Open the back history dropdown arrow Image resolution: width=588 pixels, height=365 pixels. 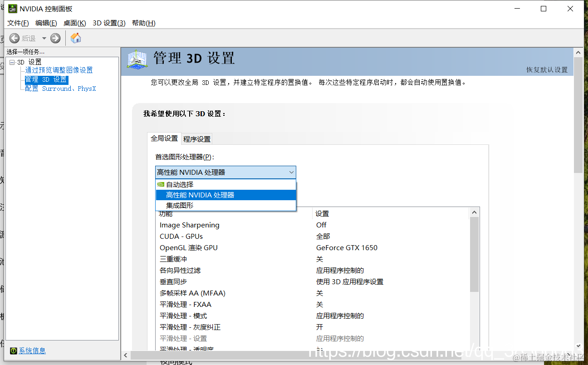pos(44,38)
